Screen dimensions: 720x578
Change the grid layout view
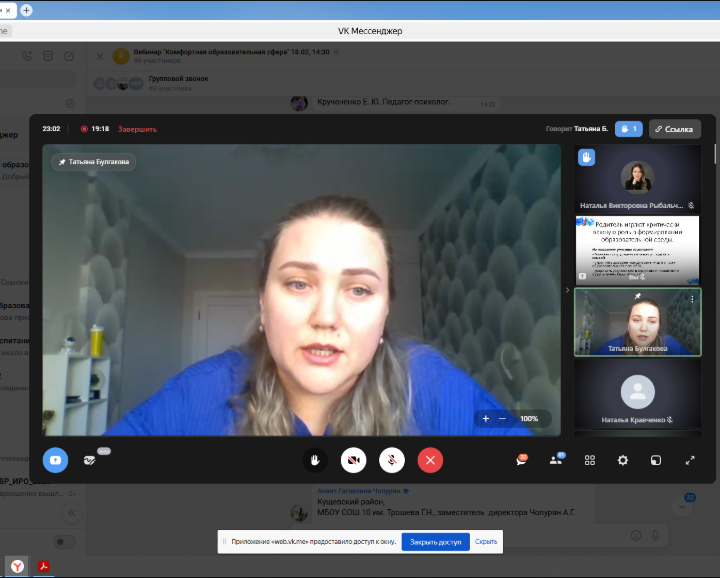[x=590, y=460]
